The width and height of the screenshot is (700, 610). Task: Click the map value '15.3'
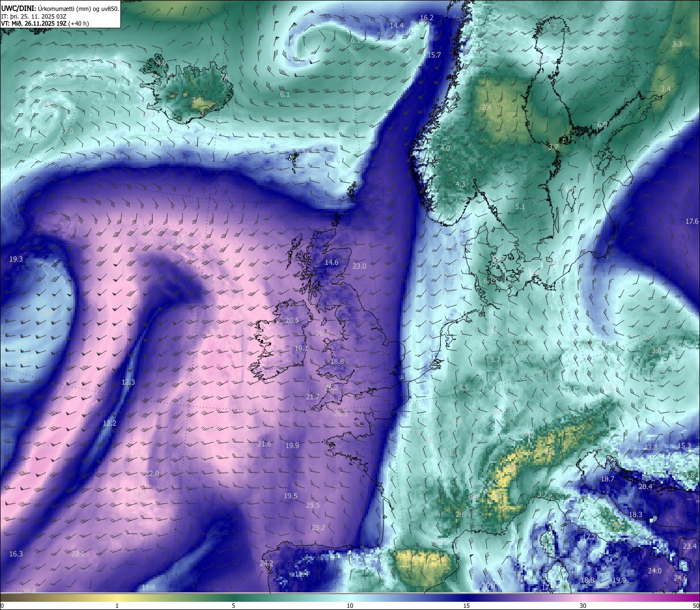click(x=685, y=446)
